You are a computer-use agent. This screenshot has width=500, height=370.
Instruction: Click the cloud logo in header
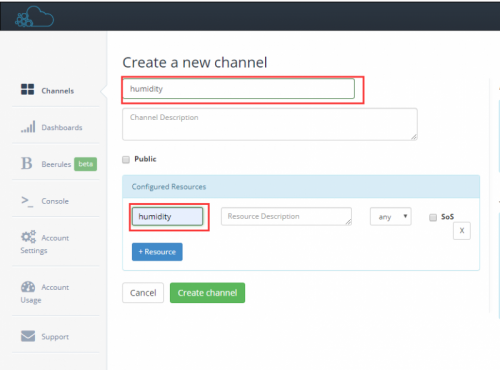click(x=34, y=17)
